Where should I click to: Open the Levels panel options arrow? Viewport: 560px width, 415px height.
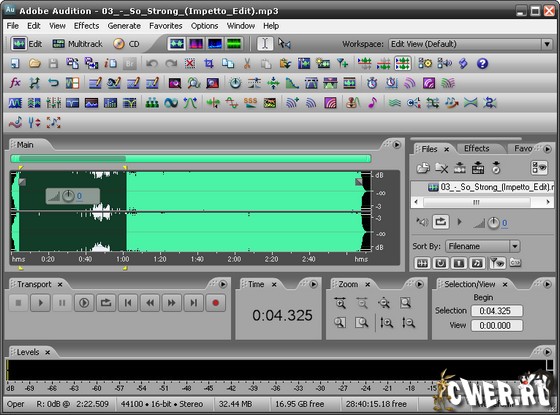(x=547, y=352)
